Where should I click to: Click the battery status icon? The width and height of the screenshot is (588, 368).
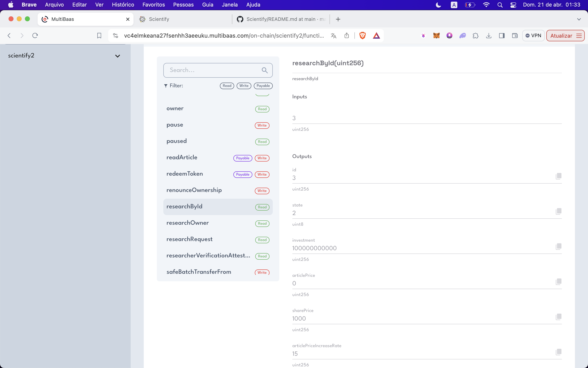(470, 5)
